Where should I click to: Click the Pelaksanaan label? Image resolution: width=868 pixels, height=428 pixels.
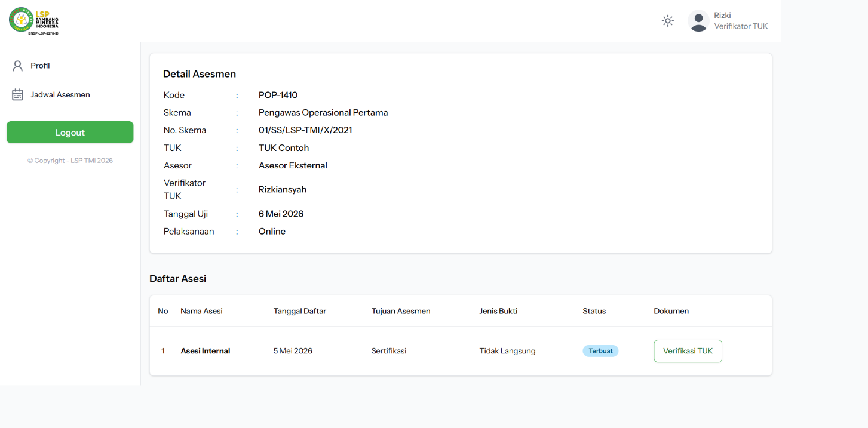pyautogui.click(x=189, y=232)
